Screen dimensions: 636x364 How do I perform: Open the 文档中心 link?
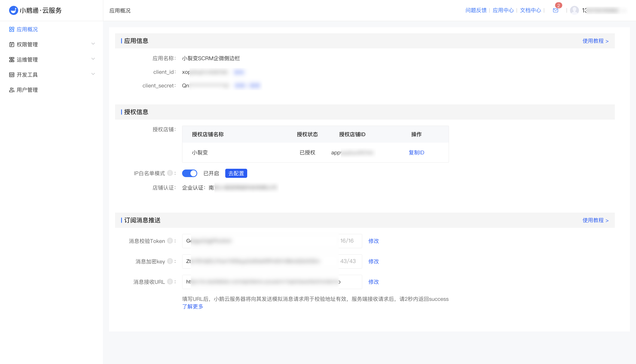tap(530, 10)
